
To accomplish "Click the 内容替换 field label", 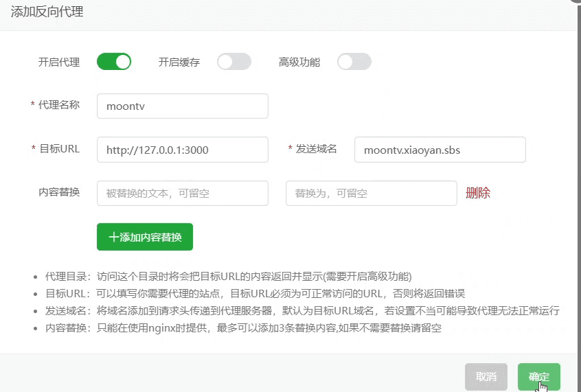I will pyautogui.click(x=59, y=192).
